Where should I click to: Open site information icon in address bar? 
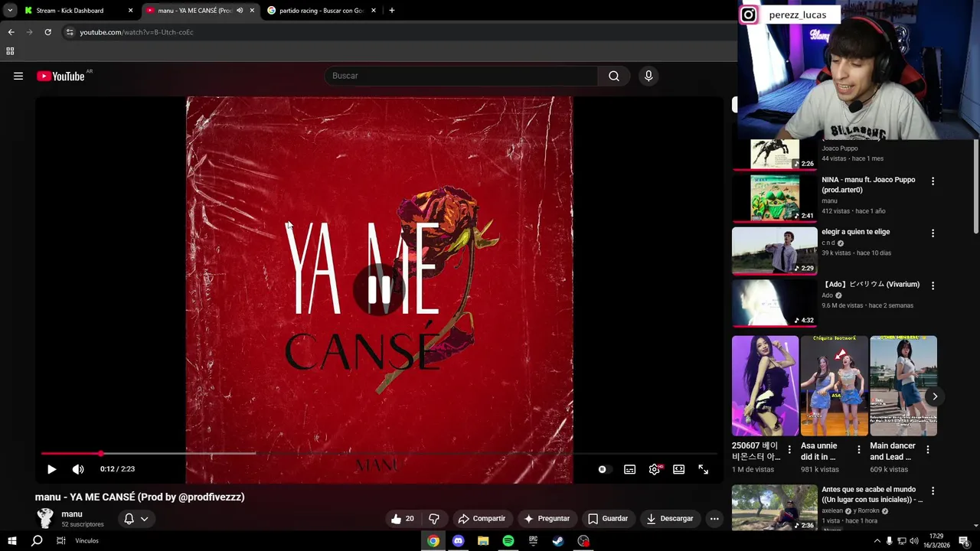70,32
